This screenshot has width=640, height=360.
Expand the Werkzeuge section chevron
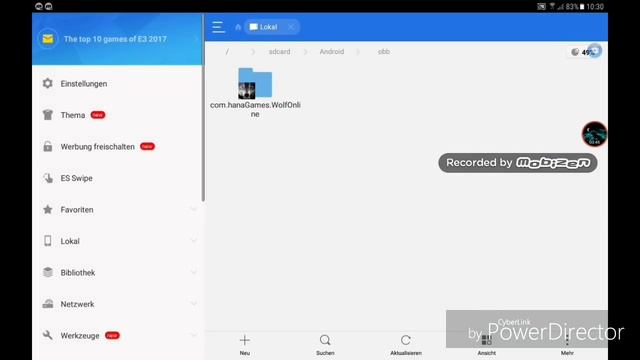tap(193, 336)
